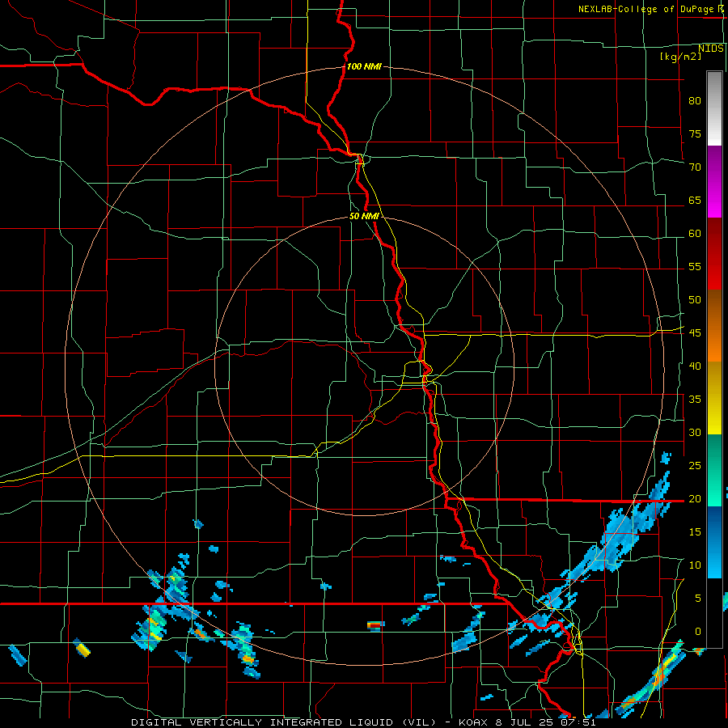
Task: Click the 'DIGITAL VERTICALLY INTEGRATED LIQUID (VIL)' caption
Action: pyautogui.click(x=283, y=722)
